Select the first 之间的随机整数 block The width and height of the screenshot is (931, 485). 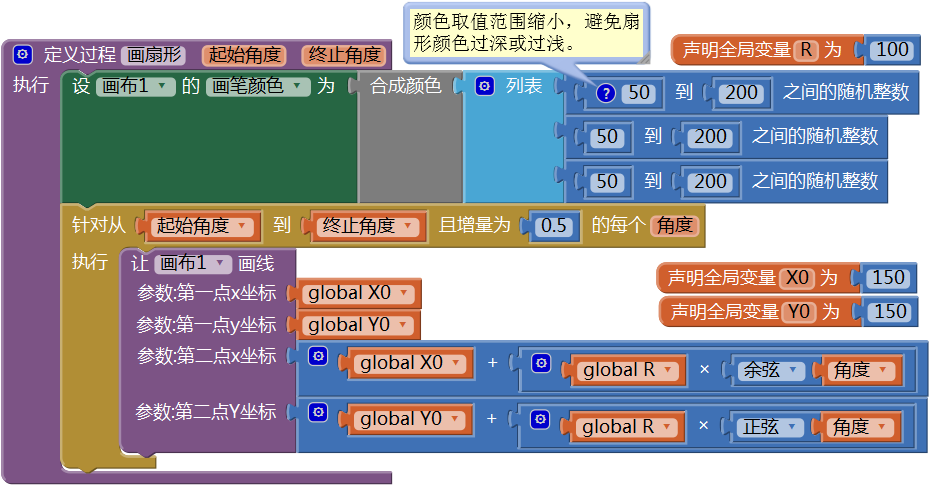[x=846, y=93]
